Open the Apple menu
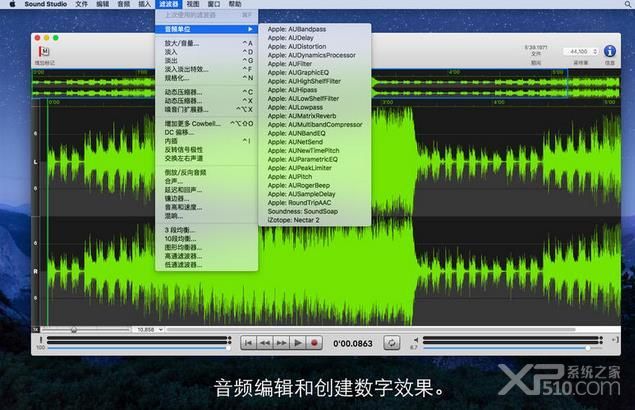Screen dimensions: 635x410 coord(13,4)
